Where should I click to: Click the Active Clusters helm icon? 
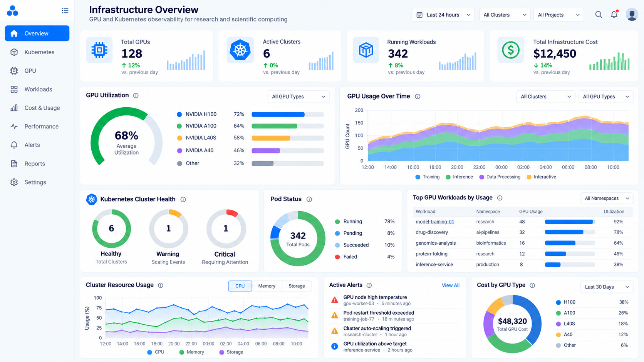[240, 50]
